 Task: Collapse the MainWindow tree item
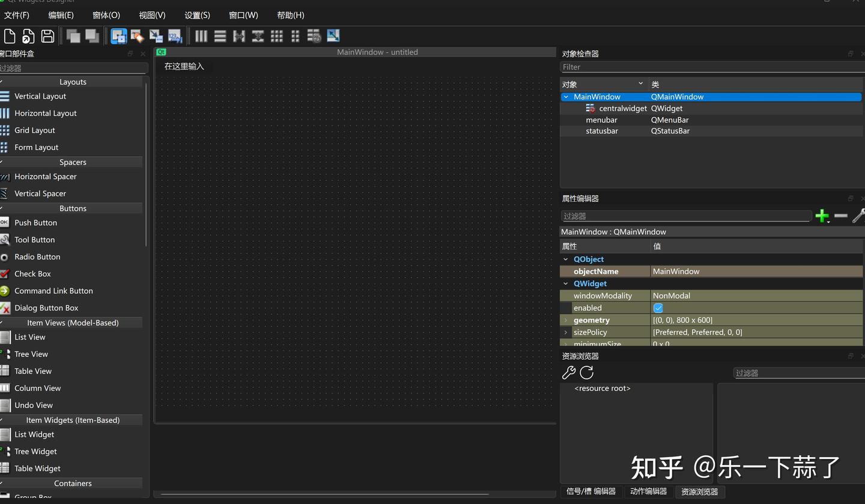tap(565, 97)
